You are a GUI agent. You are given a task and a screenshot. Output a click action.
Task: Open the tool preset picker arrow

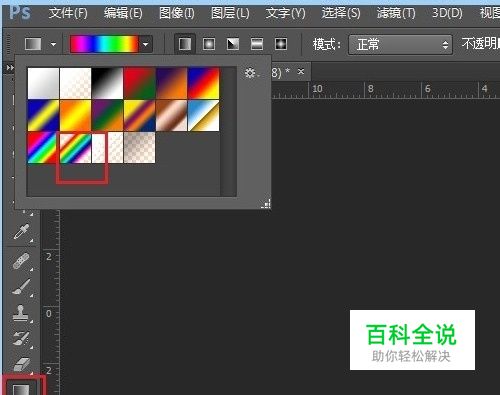pos(53,44)
